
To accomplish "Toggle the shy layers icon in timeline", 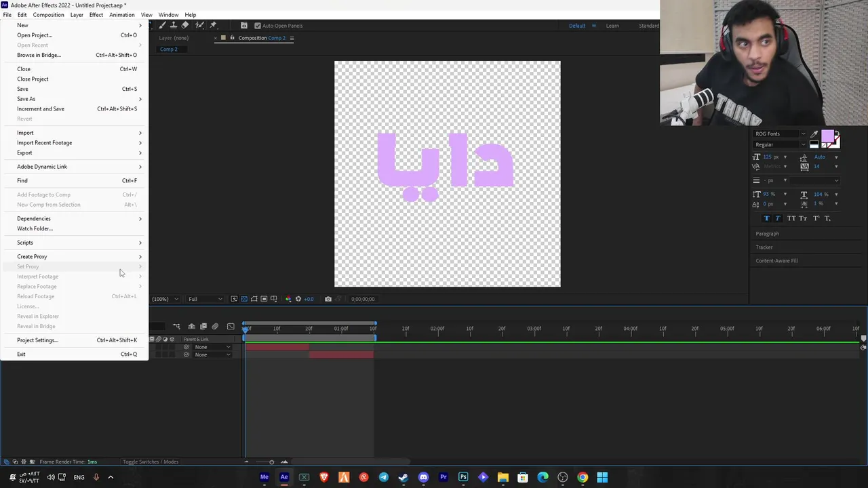I will pos(191,327).
